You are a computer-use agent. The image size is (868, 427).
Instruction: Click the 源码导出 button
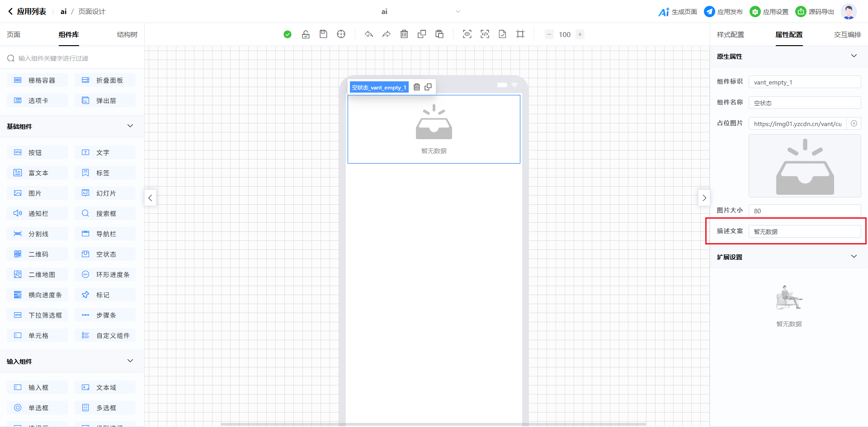tap(815, 12)
